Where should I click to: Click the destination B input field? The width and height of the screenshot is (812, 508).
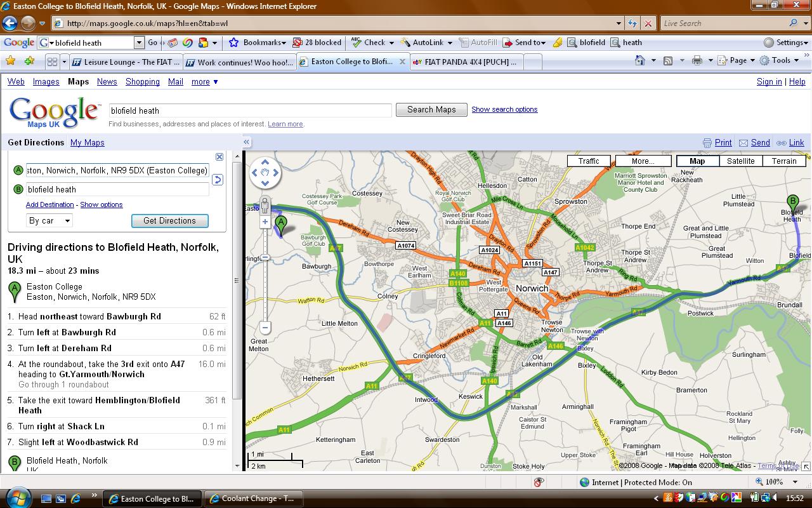117,189
